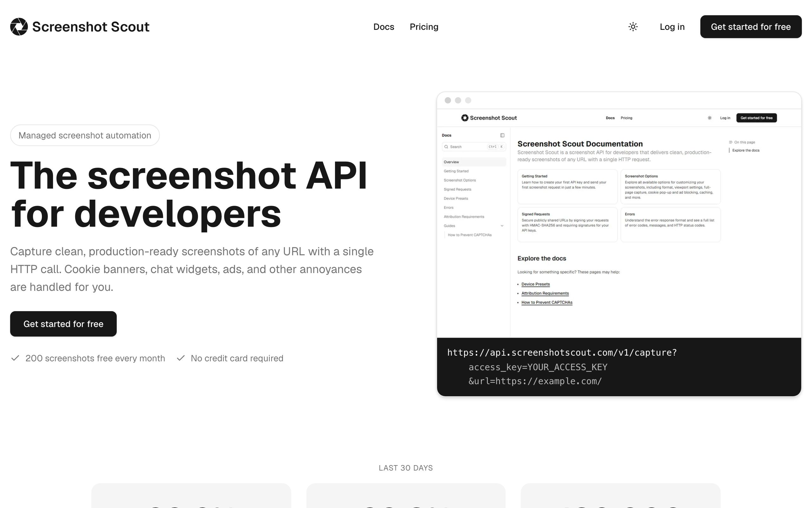Click the checkmark beside 200 screenshots free
This screenshot has height=508, width=812.
pyautogui.click(x=15, y=358)
